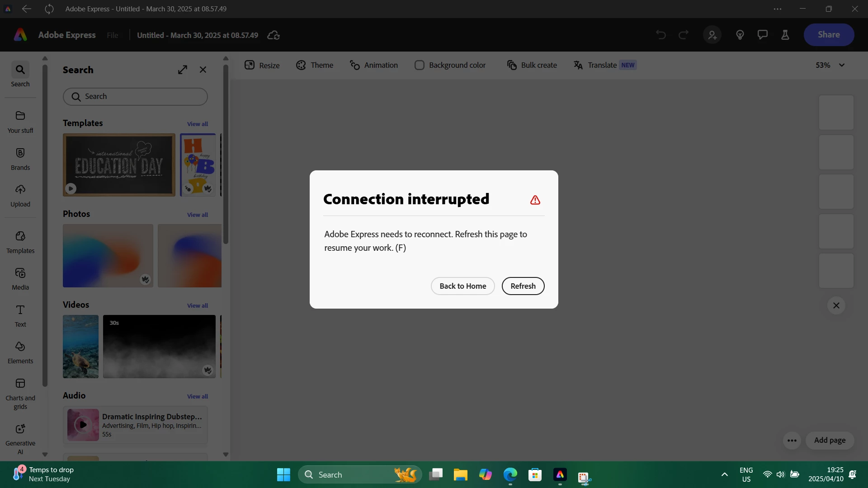Play the Education Day template preview

[71, 188]
